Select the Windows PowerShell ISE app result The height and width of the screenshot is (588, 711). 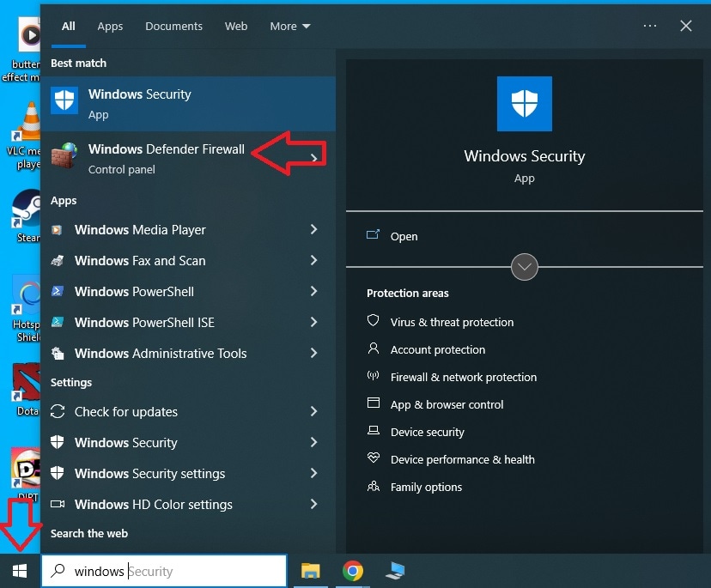188,323
